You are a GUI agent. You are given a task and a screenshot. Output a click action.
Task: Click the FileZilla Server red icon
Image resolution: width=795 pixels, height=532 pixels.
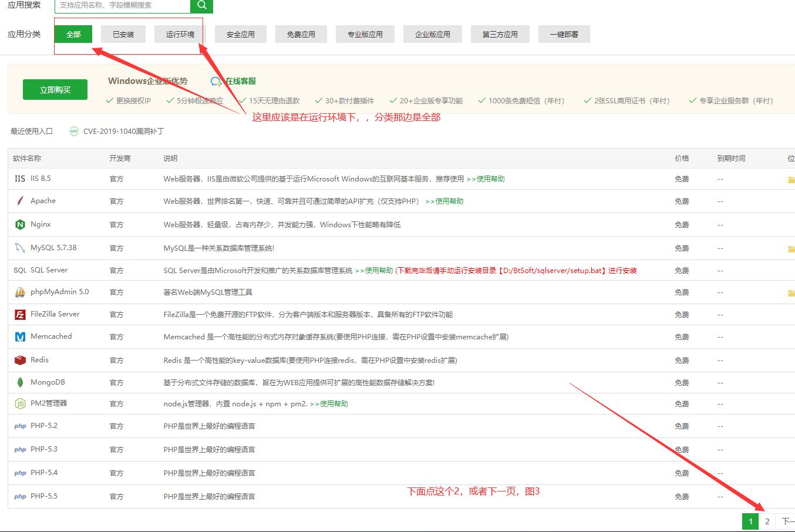click(20, 314)
